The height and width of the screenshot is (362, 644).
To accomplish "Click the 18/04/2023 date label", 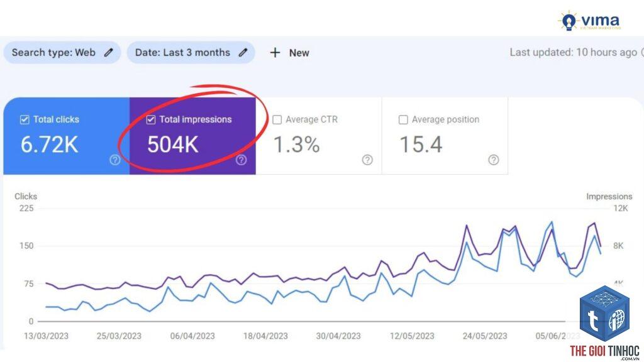I will click(265, 336).
